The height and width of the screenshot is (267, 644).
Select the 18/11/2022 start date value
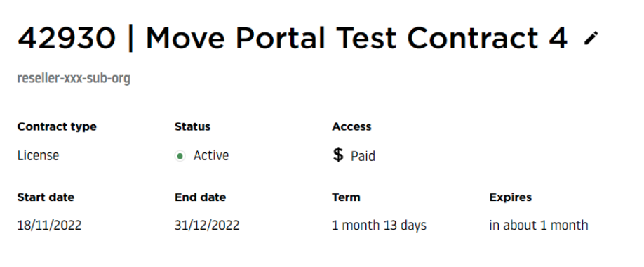[49, 226]
